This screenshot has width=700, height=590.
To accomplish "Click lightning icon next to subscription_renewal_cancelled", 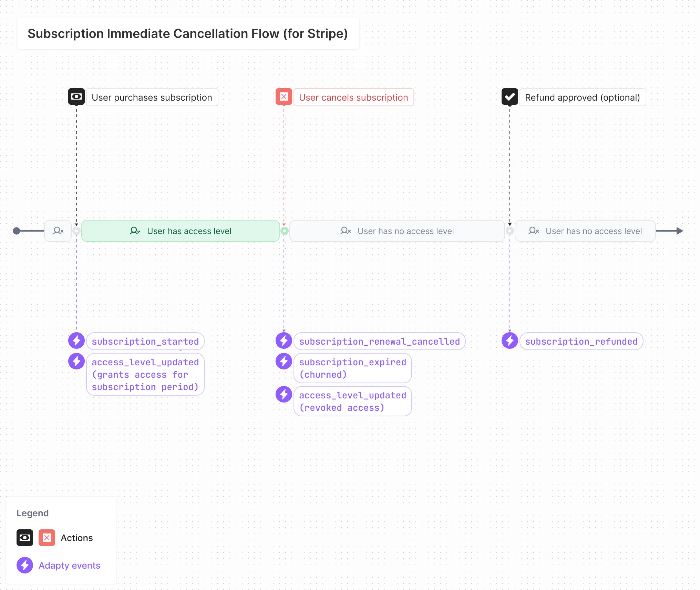I will tap(284, 341).
